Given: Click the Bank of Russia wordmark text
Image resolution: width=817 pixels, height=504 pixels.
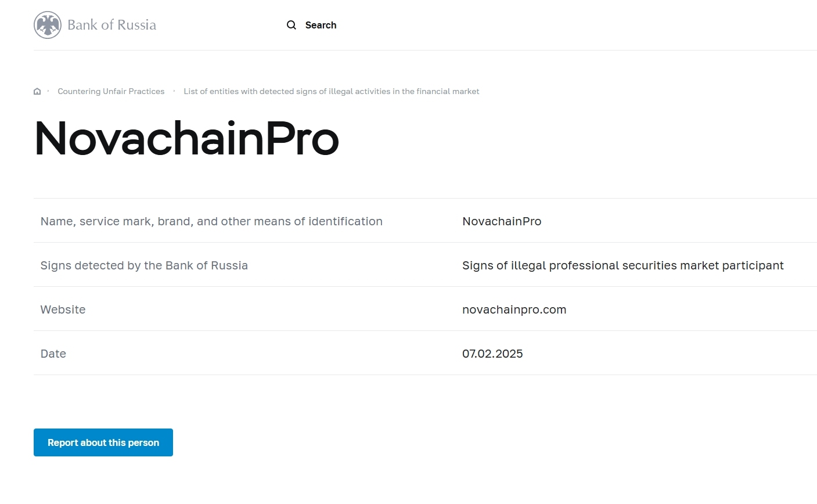Looking at the screenshot, I should [x=111, y=25].
